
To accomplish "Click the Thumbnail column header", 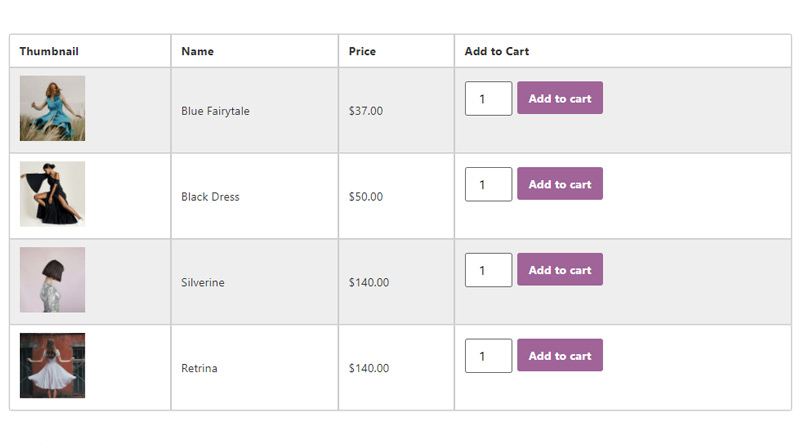I will (x=49, y=51).
